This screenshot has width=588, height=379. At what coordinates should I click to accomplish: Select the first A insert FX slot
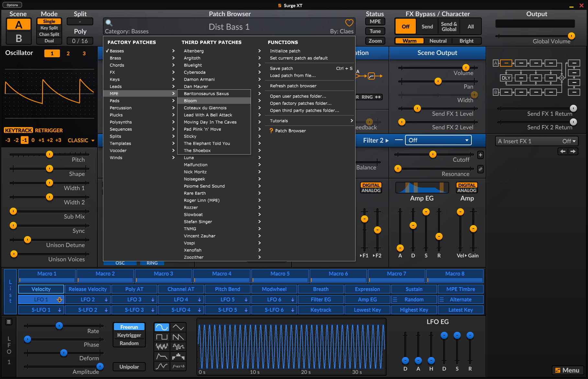[x=506, y=63]
